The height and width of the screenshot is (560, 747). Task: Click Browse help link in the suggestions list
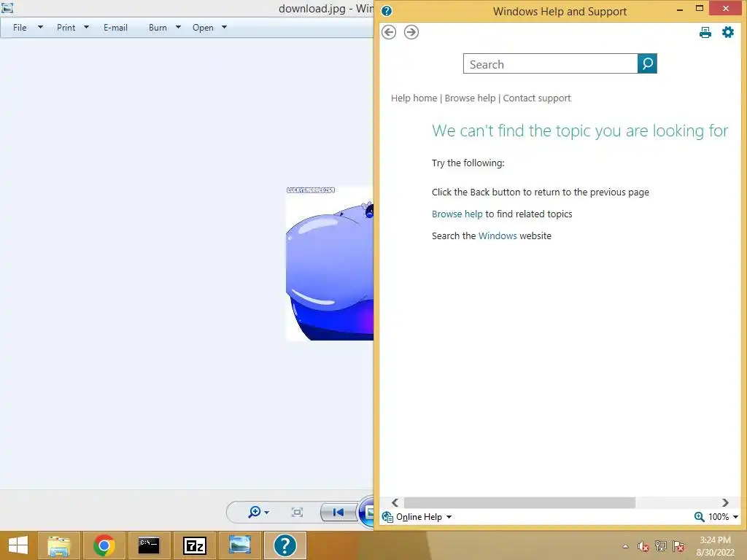[457, 214]
